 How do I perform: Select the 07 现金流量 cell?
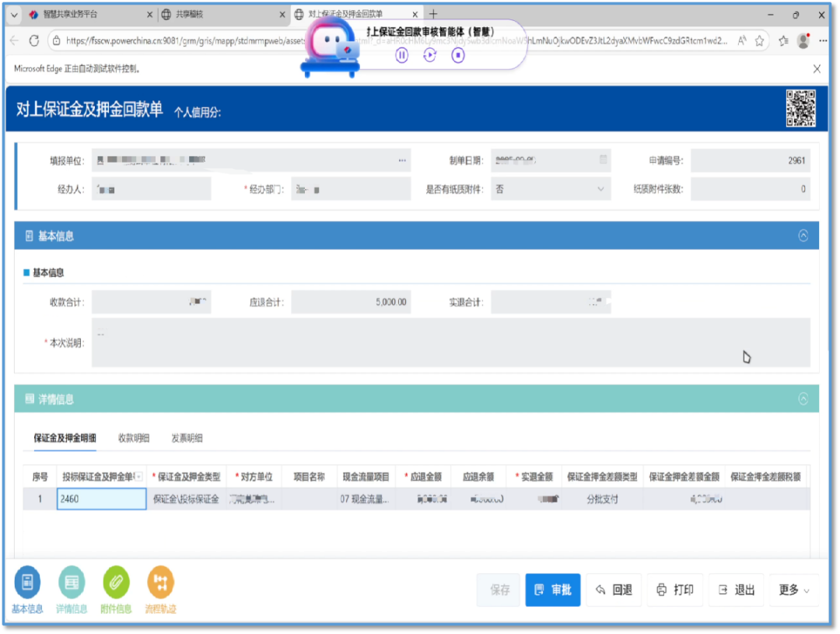(365, 499)
